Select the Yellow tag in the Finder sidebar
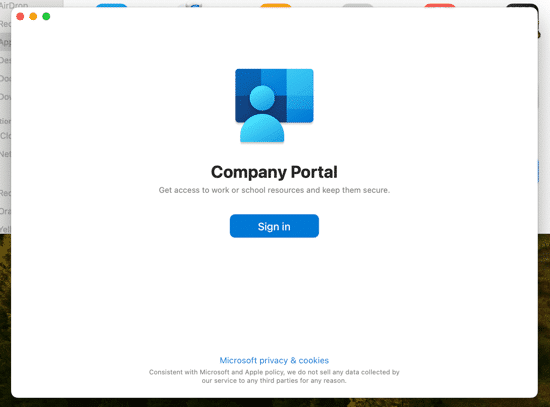Image resolution: width=550 pixels, height=407 pixels. tap(5, 229)
